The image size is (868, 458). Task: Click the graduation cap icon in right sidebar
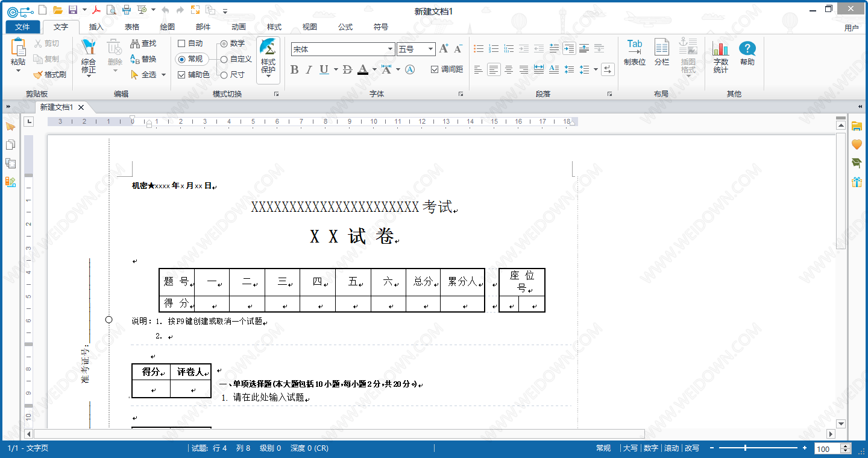pyautogui.click(x=857, y=163)
